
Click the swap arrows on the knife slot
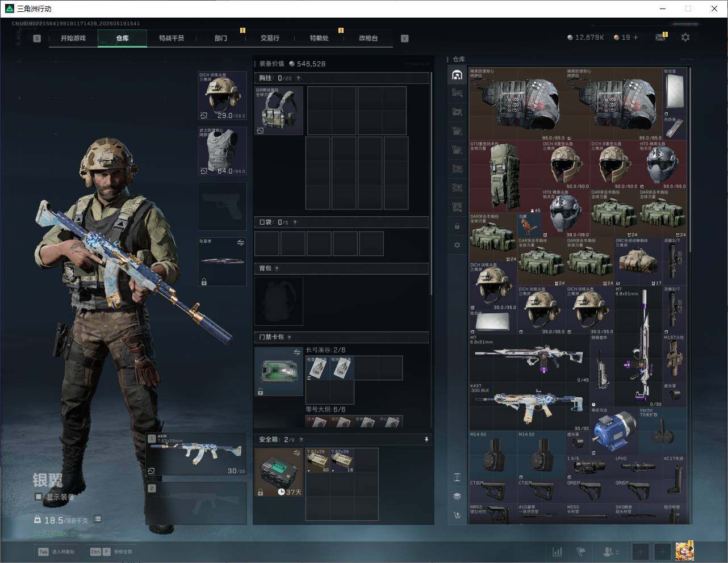(240, 243)
